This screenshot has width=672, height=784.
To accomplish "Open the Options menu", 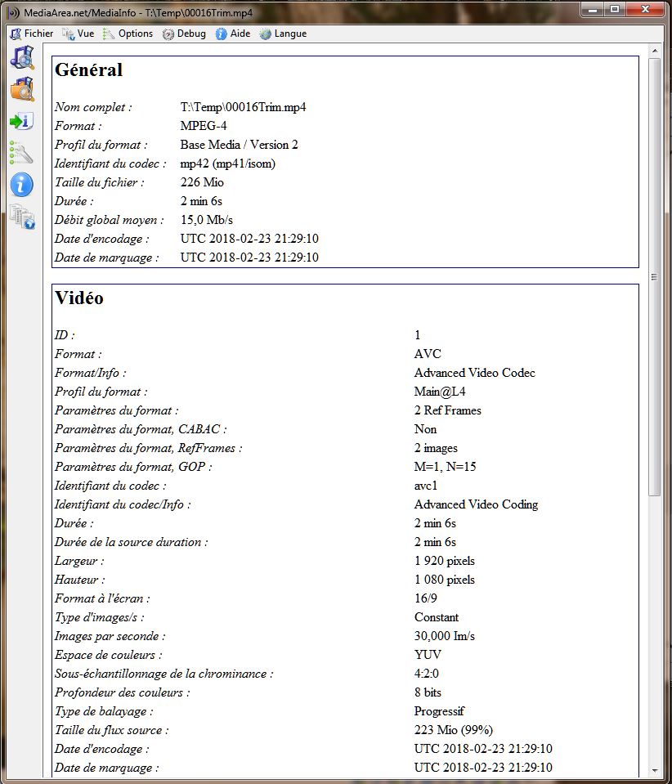I will coord(128,34).
